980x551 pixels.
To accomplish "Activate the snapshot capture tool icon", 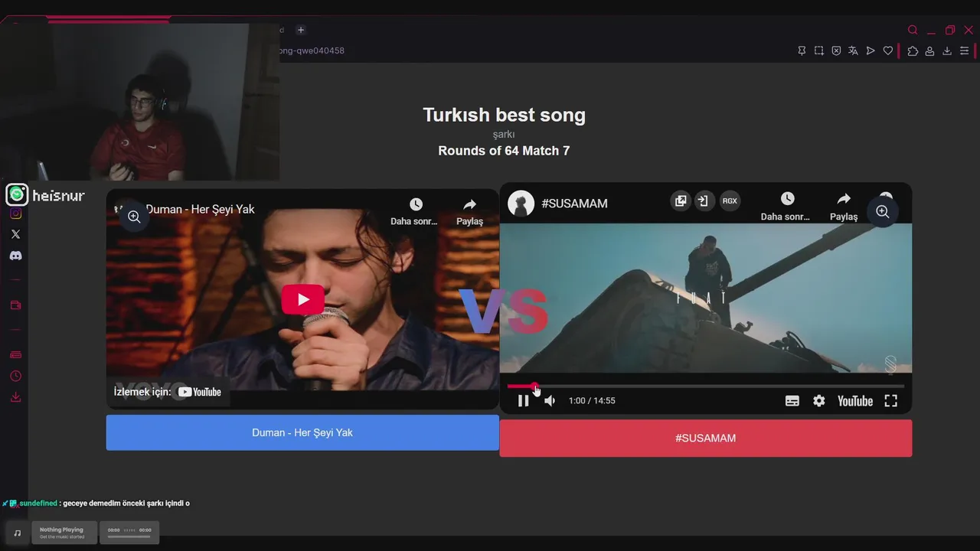I will (819, 51).
